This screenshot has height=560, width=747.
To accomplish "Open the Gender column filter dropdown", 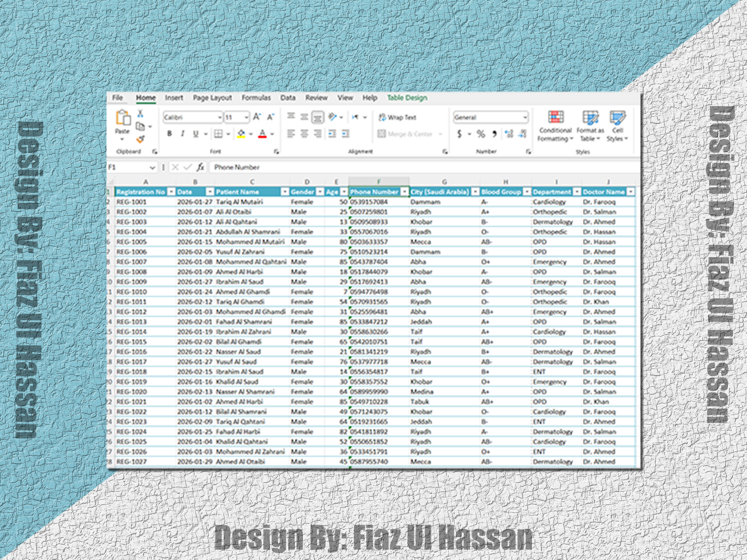I will 320,192.
